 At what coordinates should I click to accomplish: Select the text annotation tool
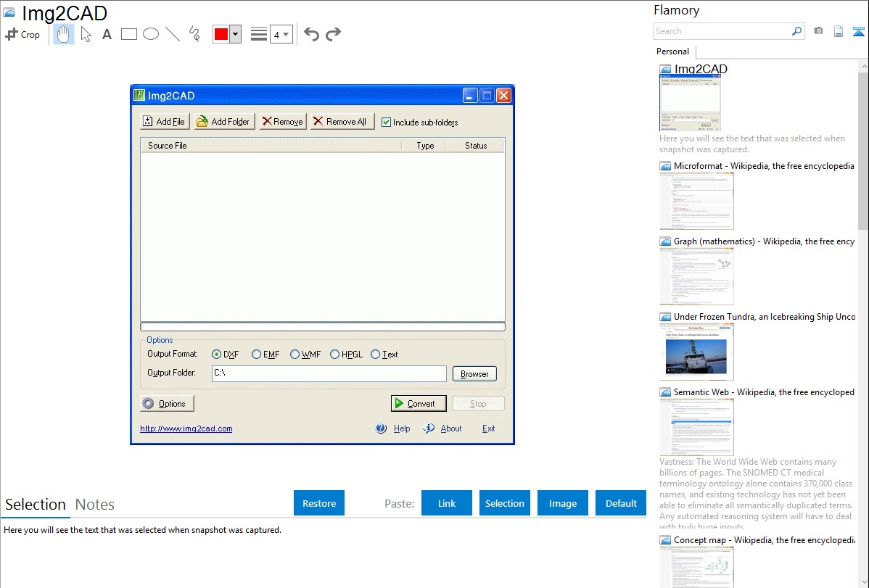107,34
